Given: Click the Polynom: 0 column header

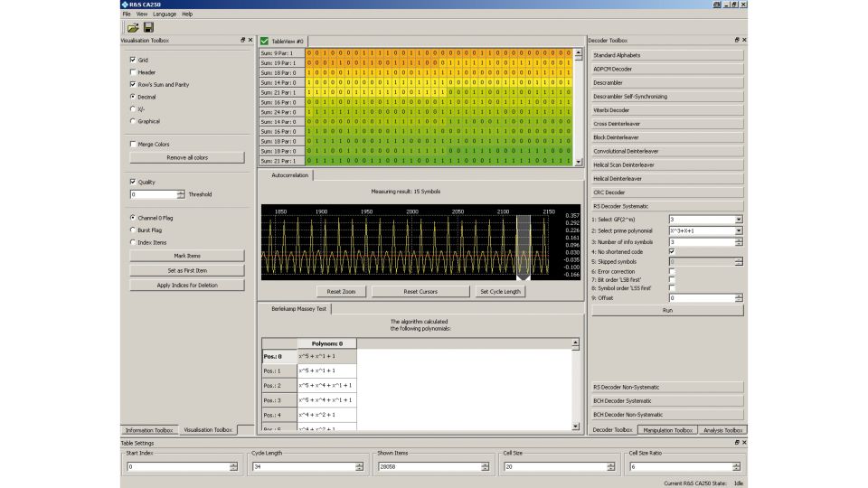Looking at the screenshot, I should pyautogui.click(x=326, y=343).
